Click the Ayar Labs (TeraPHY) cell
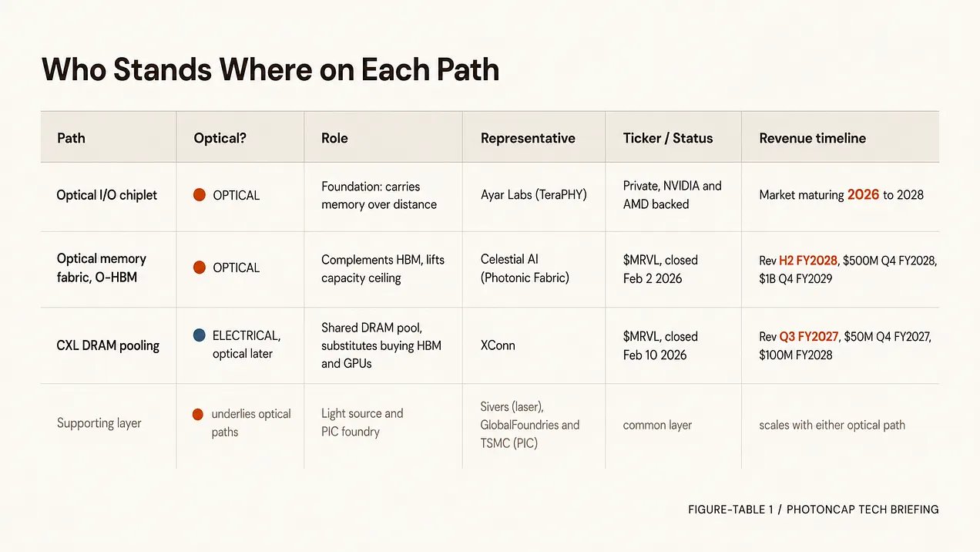This screenshot has height=552, width=980. pyautogui.click(x=533, y=195)
